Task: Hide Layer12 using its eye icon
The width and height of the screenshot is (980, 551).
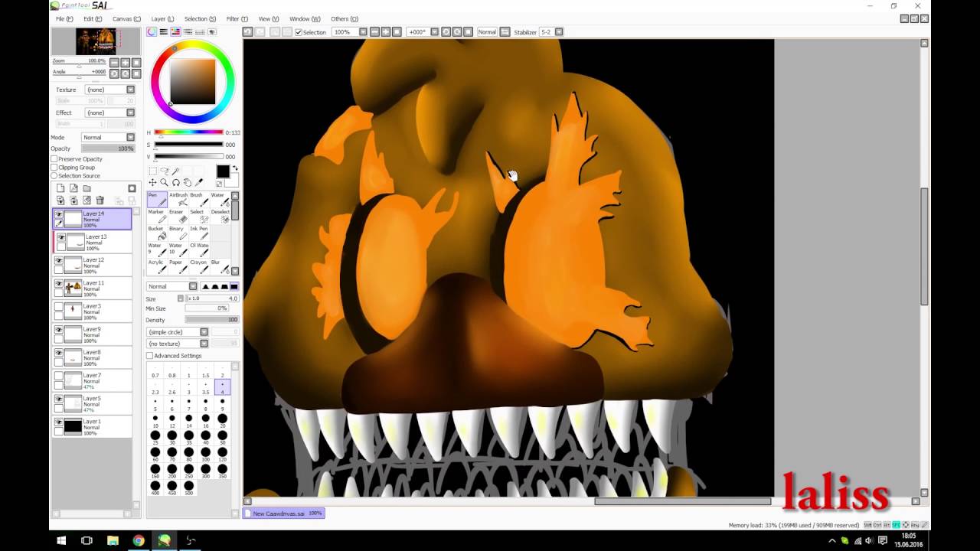Action: click(x=59, y=260)
